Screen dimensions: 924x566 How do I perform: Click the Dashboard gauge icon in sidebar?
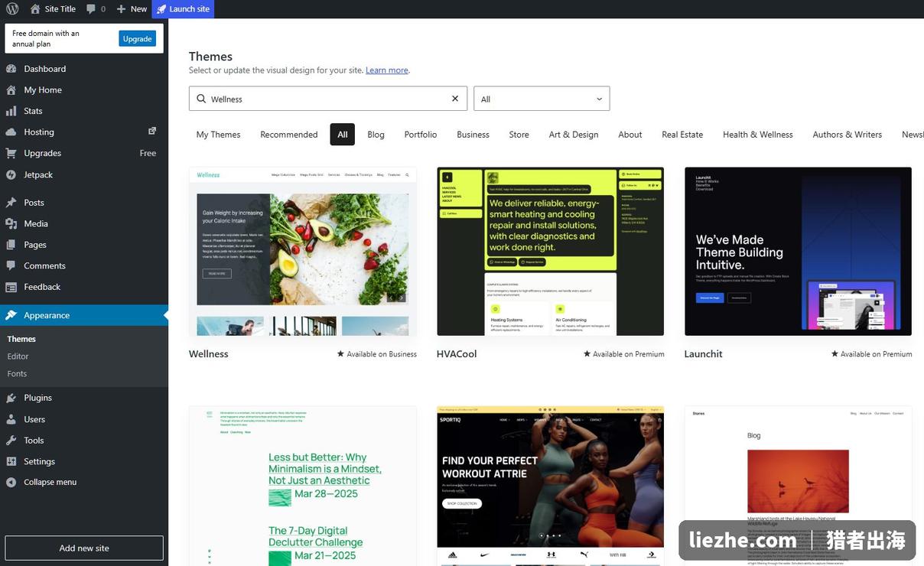pos(11,69)
